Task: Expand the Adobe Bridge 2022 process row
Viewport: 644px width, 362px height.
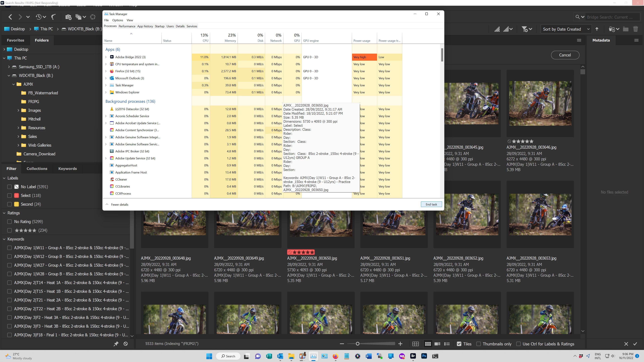Action: pos(106,57)
